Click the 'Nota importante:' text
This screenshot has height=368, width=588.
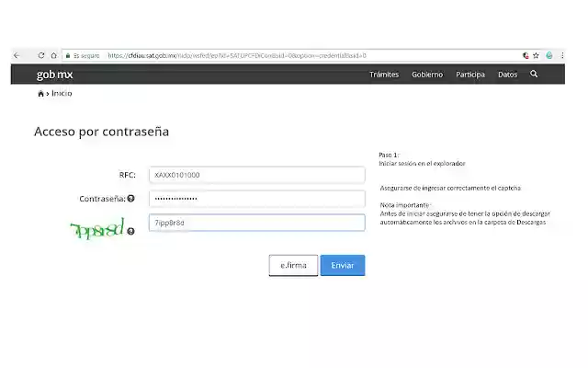[x=405, y=205]
